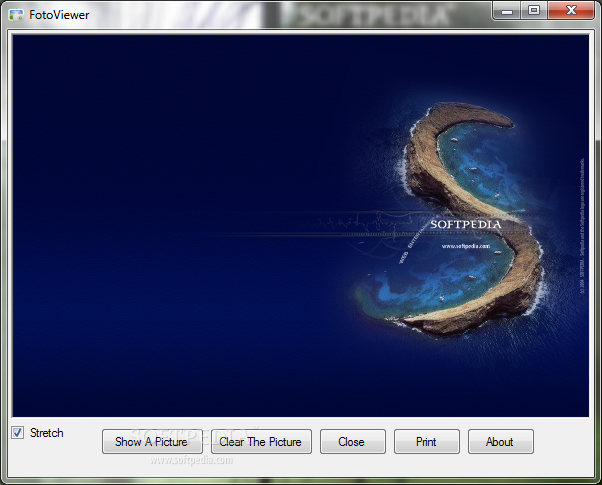This screenshot has width=602, height=485.
Task: Maximize the FotoViewer window
Action: [x=534, y=10]
